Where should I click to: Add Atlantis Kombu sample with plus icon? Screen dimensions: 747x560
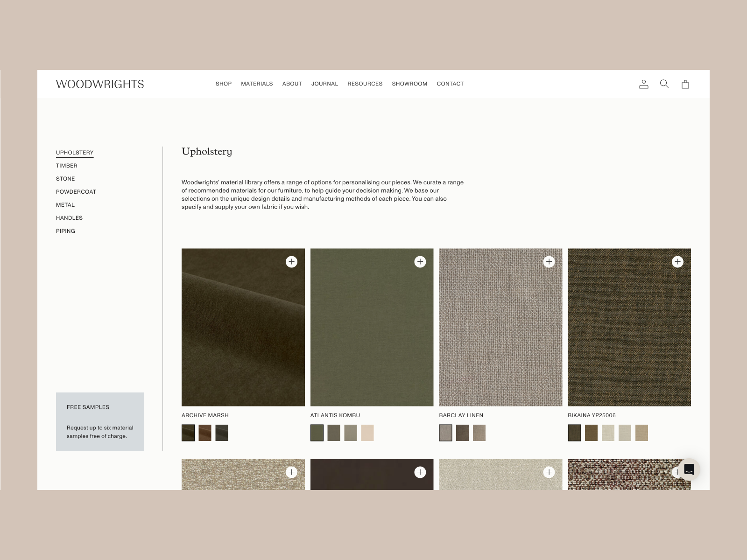click(x=420, y=262)
